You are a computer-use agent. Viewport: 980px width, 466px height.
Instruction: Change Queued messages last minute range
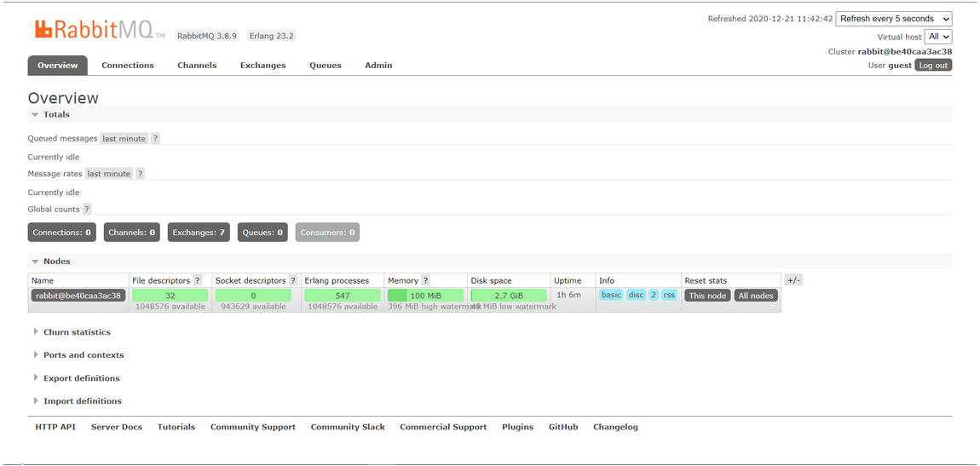pyautogui.click(x=124, y=139)
